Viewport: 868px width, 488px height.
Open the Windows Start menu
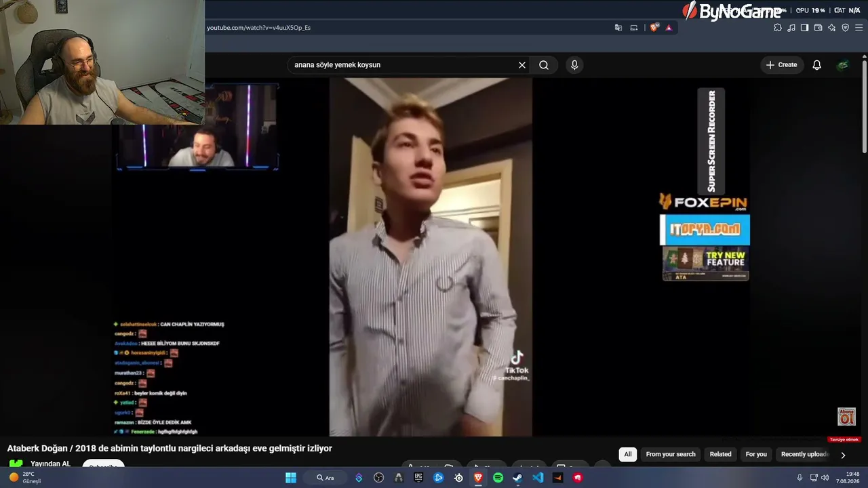pos(290,478)
